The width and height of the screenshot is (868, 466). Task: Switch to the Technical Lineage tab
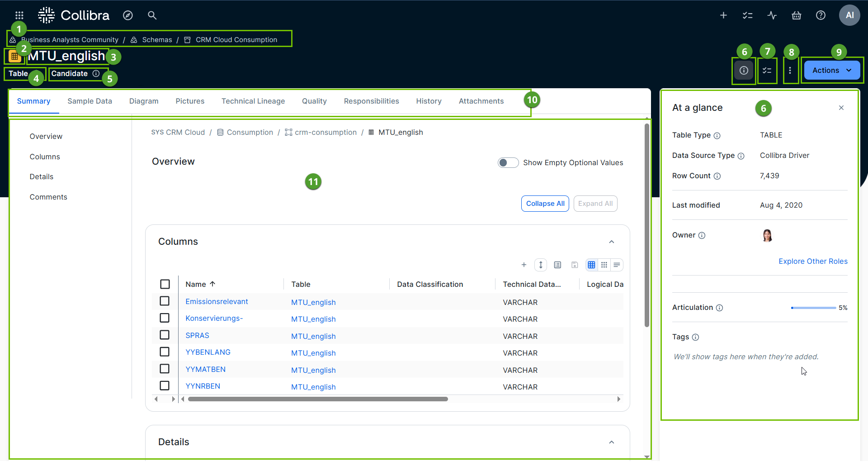pos(253,101)
